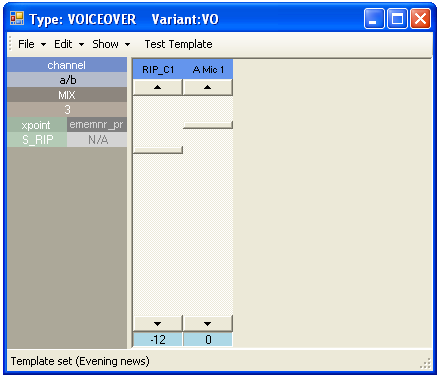Select the a/b row in the side panel
This screenshot has width=442, height=378.
(67, 80)
